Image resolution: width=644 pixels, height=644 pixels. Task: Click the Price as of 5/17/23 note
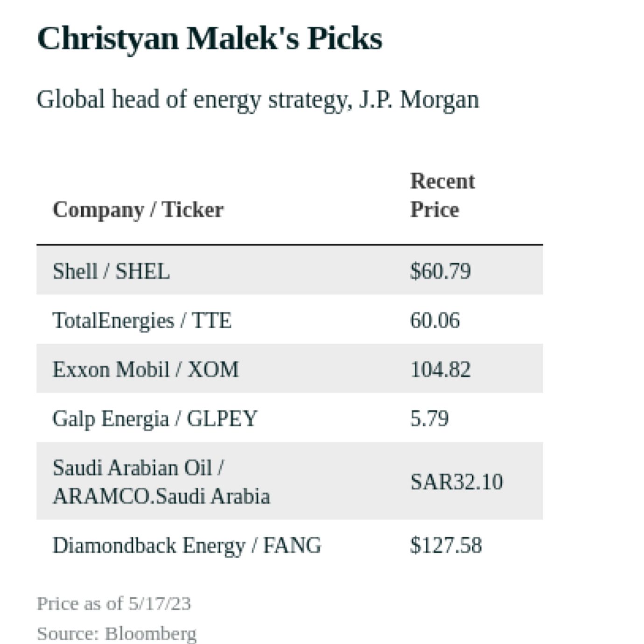[114, 603]
